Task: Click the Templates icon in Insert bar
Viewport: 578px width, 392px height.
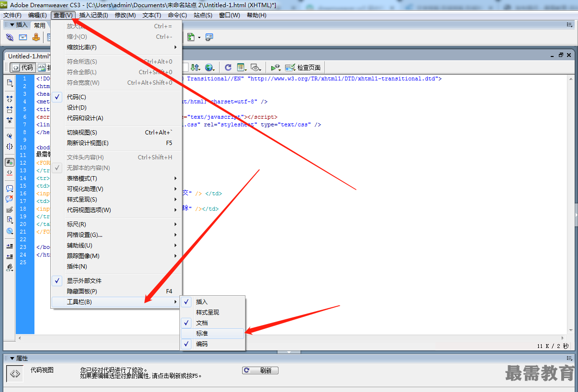Action: 191,37
